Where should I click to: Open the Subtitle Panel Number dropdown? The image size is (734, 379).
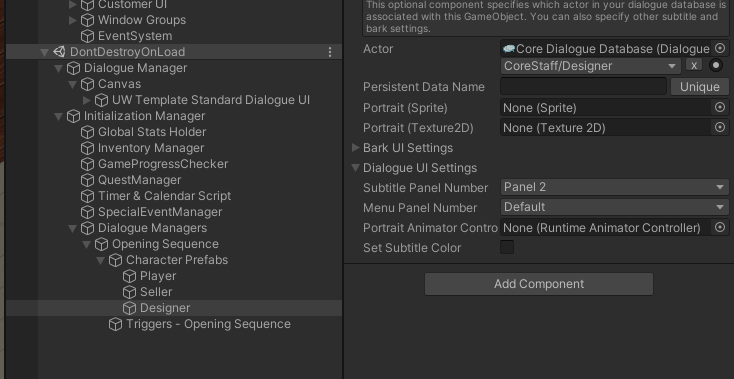[615, 187]
